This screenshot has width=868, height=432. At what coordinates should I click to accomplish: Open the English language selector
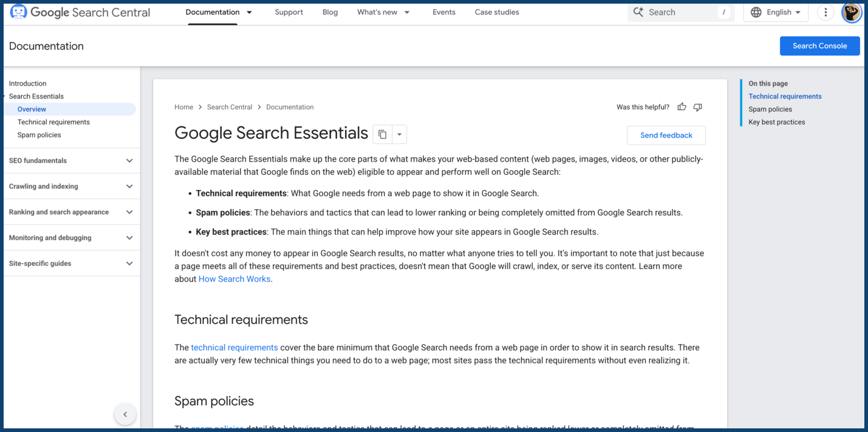pos(776,12)
